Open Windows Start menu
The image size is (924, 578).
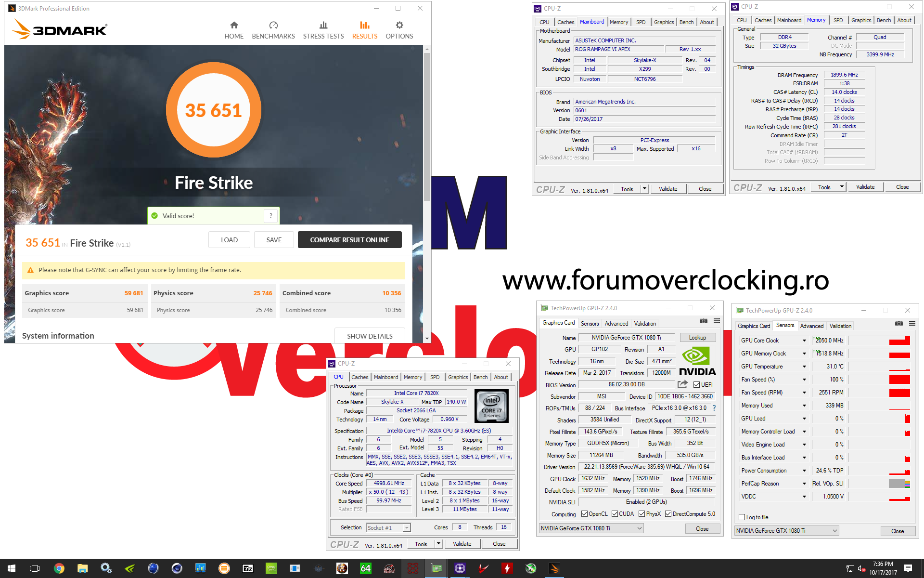(x=12, y=568)
